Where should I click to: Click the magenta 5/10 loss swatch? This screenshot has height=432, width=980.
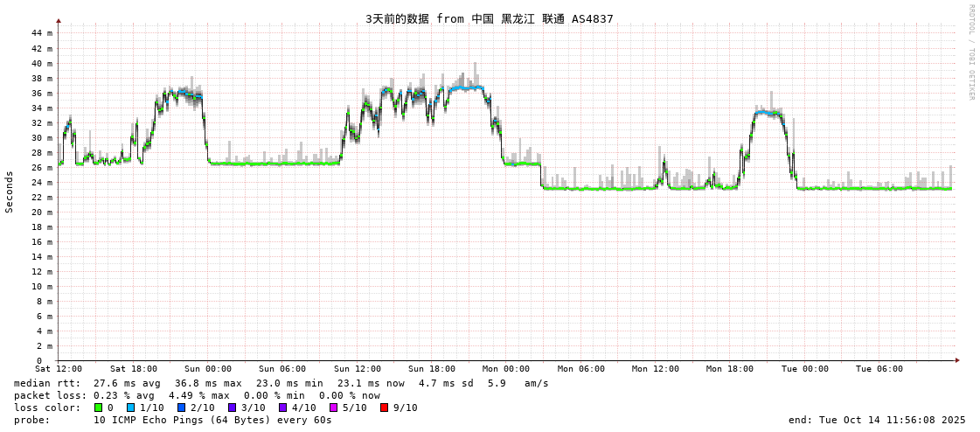pyautogui.click(x=333, y=408)
